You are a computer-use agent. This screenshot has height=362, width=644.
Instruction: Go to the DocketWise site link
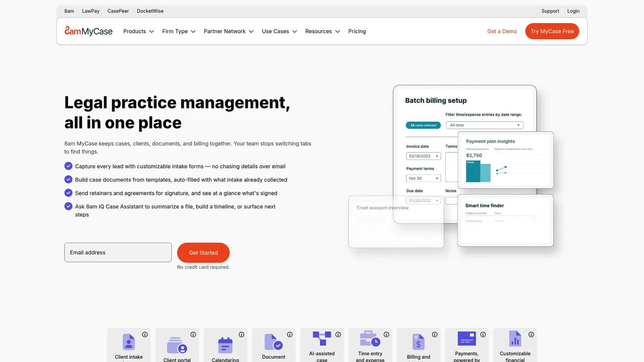click(x=150, y=11)
